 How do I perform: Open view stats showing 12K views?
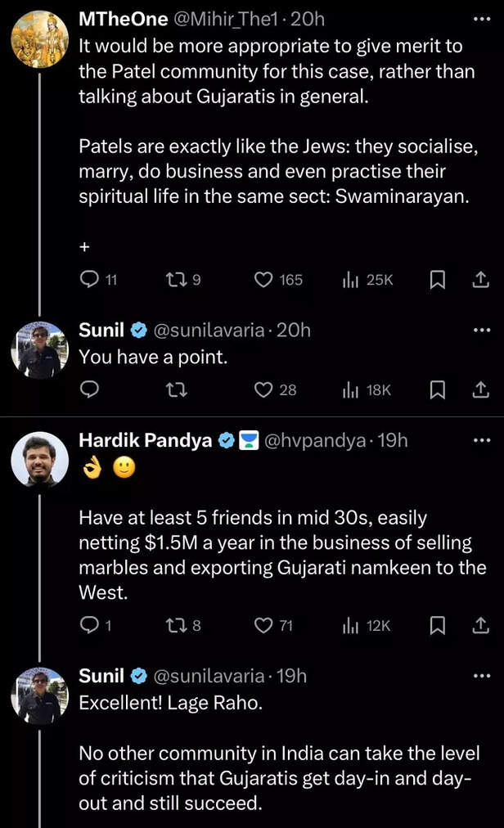click(x=367, y=626)
